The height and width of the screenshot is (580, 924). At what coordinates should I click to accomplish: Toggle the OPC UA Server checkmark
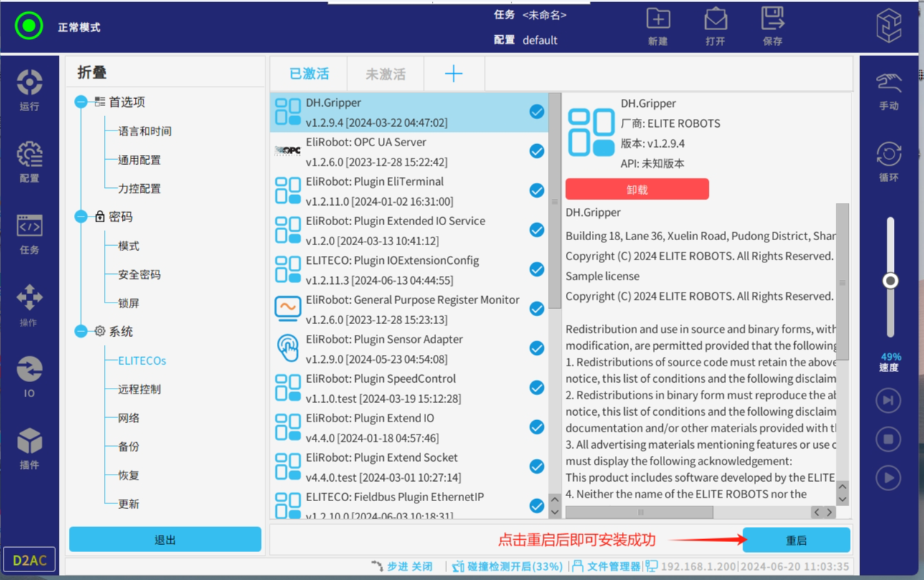point(537,151)
